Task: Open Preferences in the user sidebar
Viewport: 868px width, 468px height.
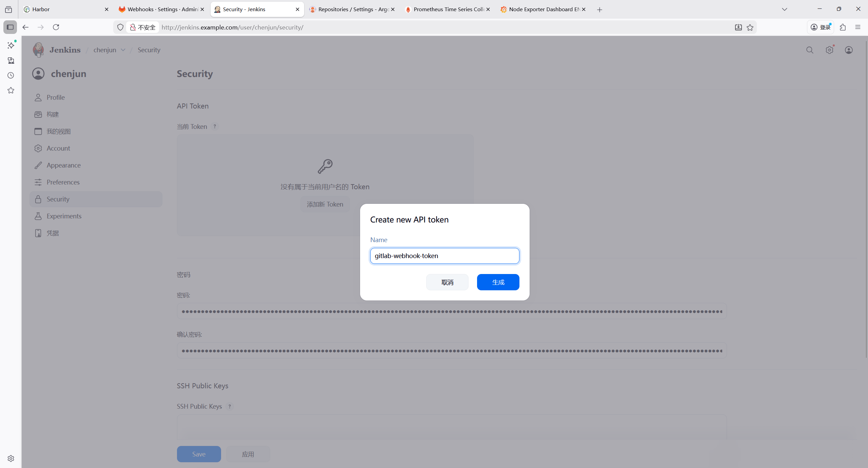Action: [63, 182]
